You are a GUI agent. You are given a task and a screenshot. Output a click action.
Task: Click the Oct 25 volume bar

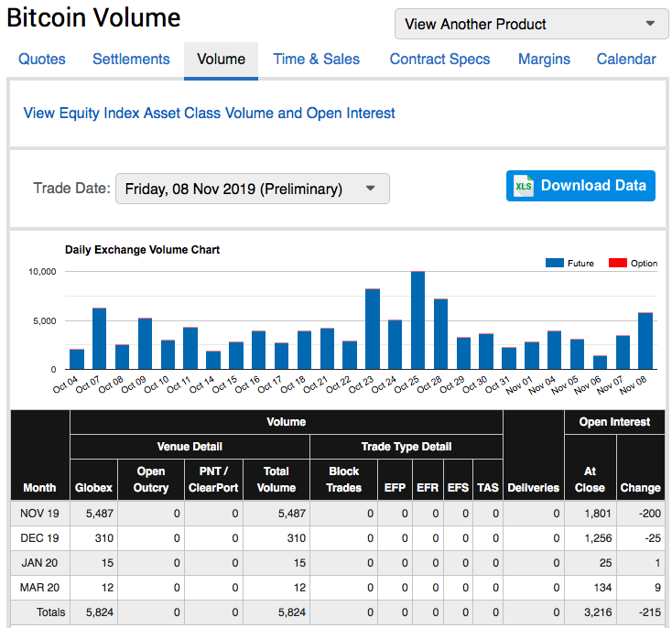pos(417,320)
